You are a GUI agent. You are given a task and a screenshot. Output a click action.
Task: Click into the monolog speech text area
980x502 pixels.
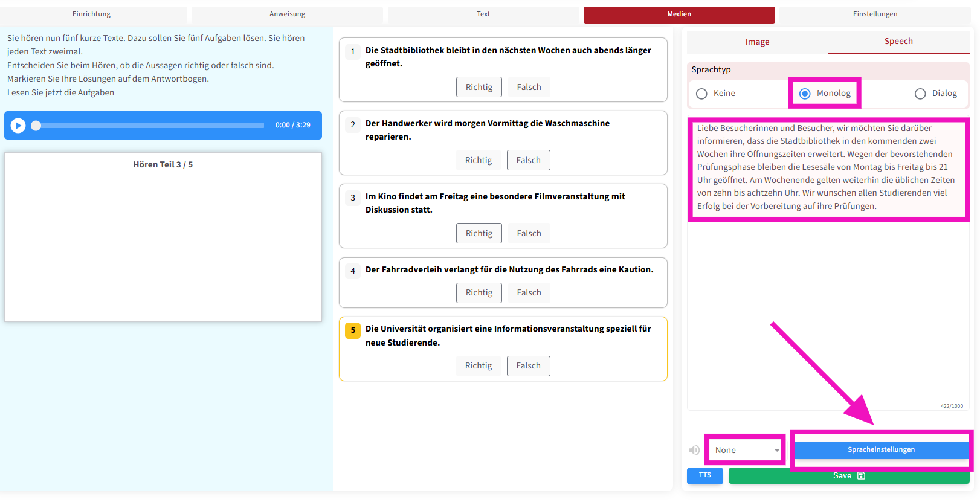tap(827, 167)
